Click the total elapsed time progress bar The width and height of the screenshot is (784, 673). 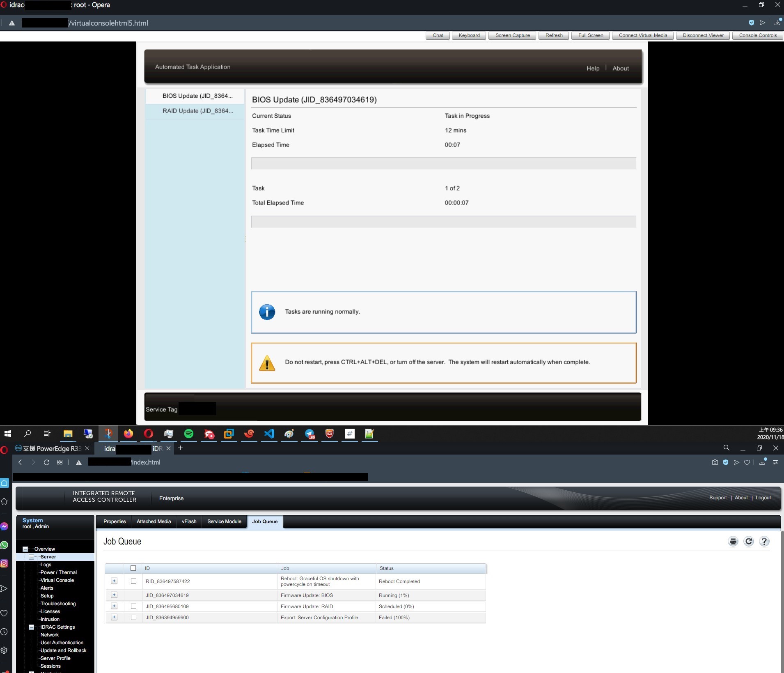[443, 221]
